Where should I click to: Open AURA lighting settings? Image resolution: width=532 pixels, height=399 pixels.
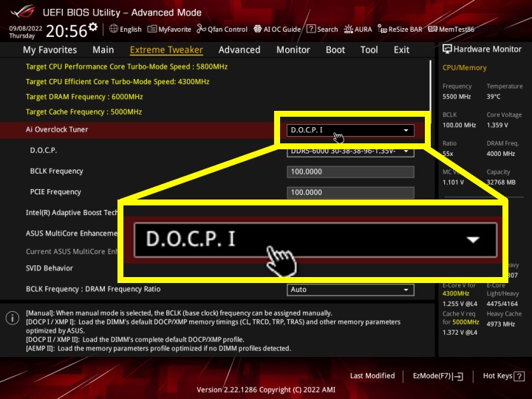(358, 29)
